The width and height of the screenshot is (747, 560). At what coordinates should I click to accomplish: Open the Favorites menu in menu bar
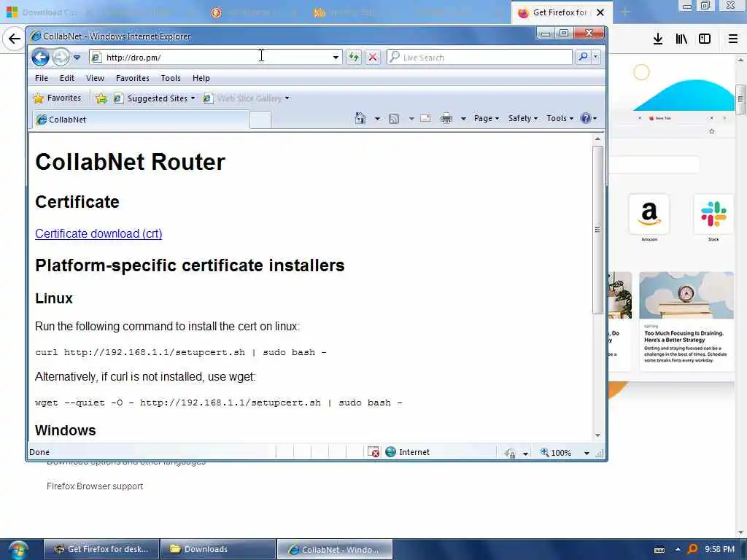133,78
